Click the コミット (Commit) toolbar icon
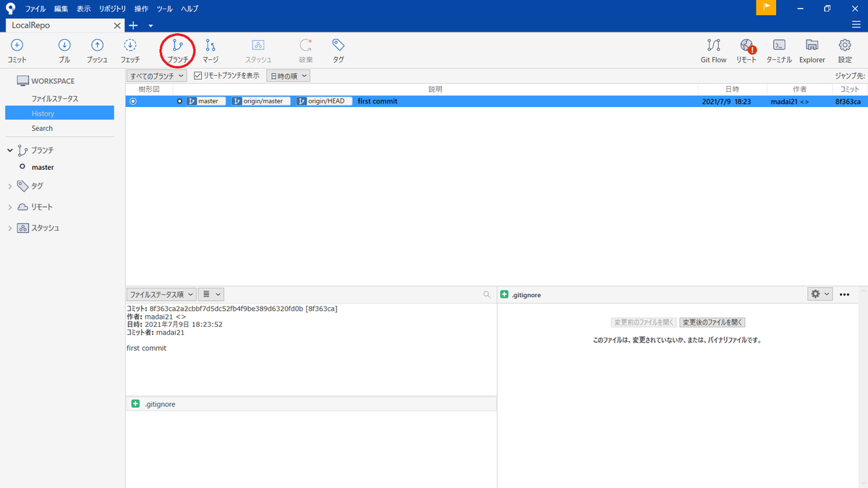This screenshot has height=488, width=868. tap(17, 46)
